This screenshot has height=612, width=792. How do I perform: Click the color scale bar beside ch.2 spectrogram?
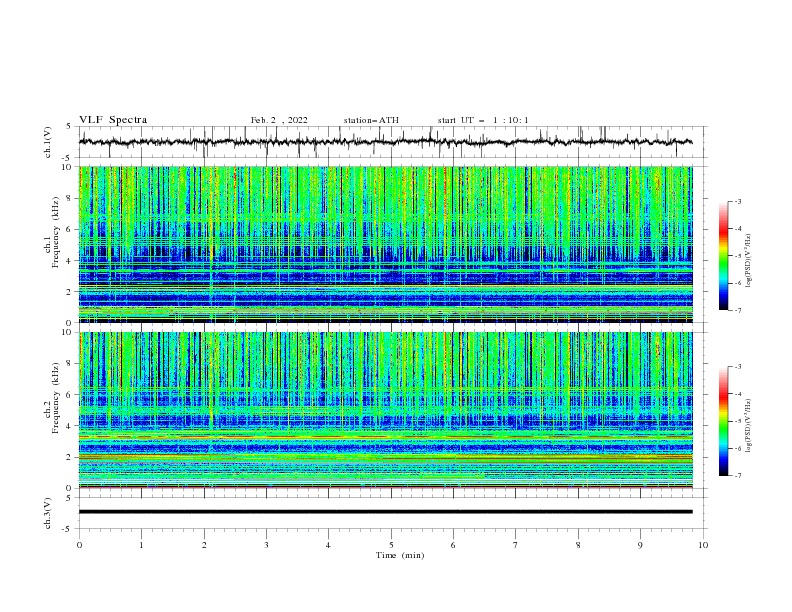(x=723, y=421)
